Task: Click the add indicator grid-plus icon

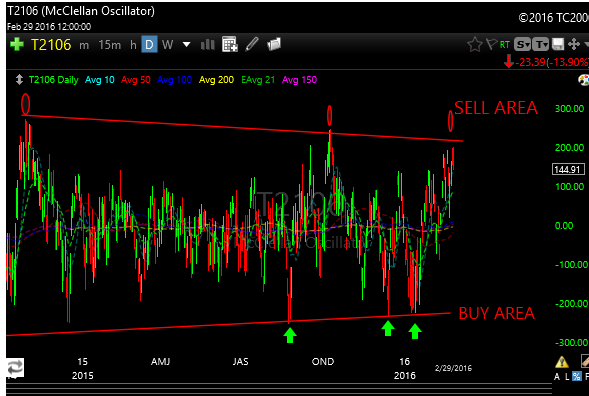Action: (x=230, y=44)
